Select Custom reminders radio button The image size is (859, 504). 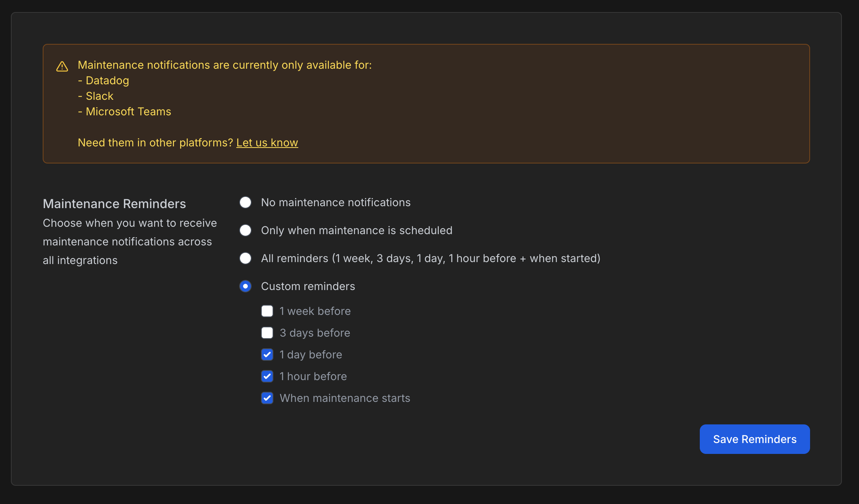click(245, 286)
